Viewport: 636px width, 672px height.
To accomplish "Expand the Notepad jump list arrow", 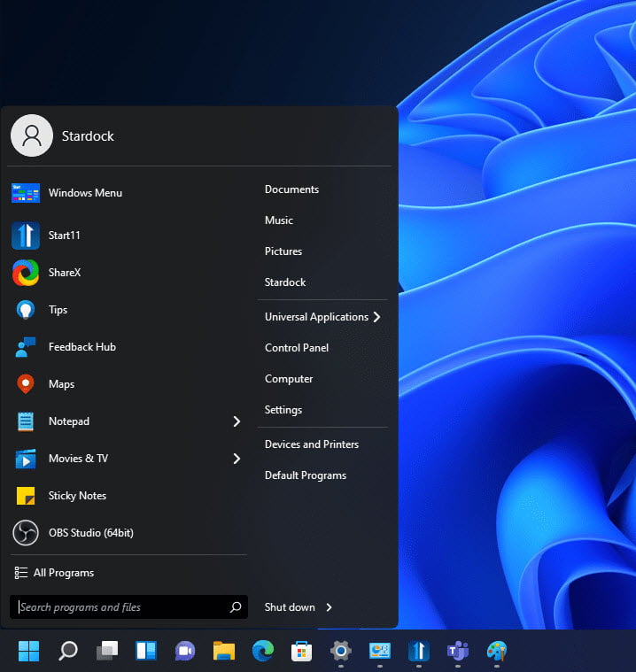I will click(237, 421).
